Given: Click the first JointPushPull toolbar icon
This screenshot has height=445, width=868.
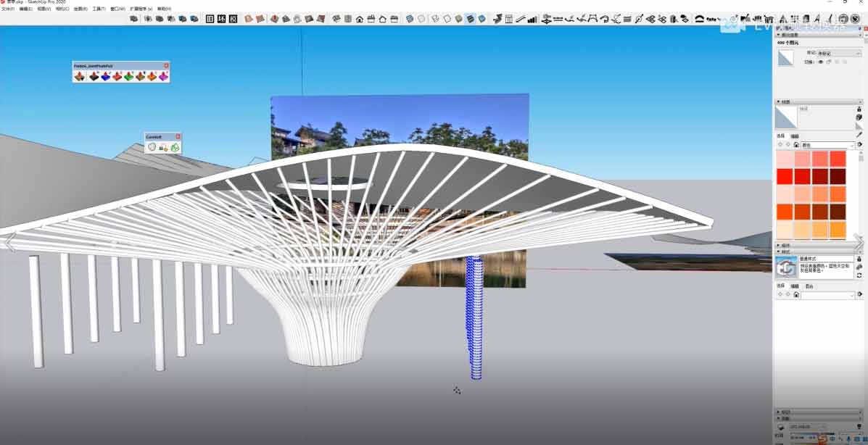Looking at the screenshot, I should tap(79, 76).
